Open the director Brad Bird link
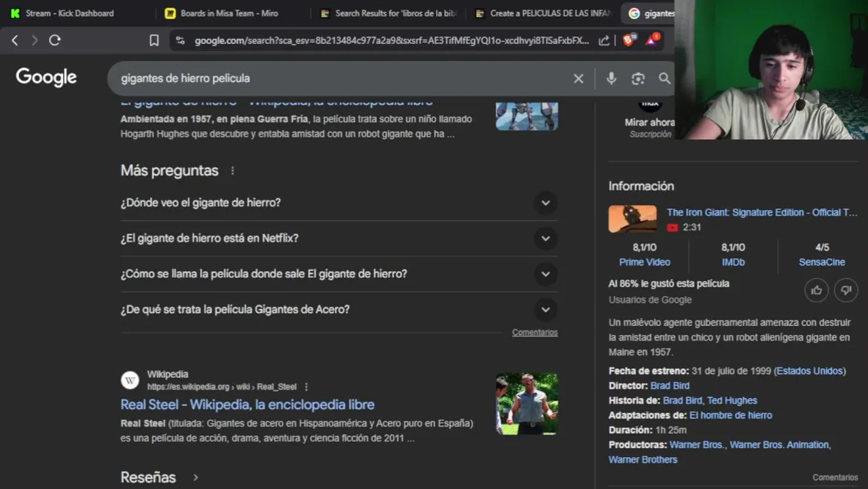 tap(670, 386)
